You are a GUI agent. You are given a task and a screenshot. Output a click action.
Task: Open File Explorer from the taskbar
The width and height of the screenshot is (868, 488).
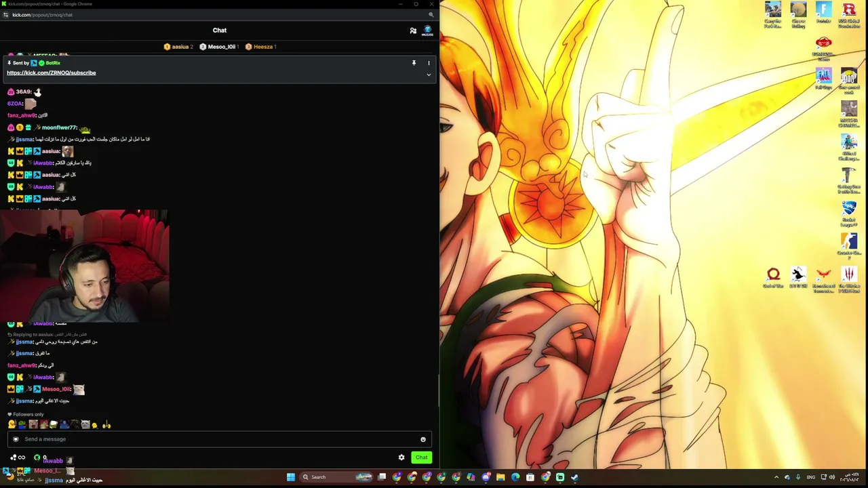click(500, 477)
